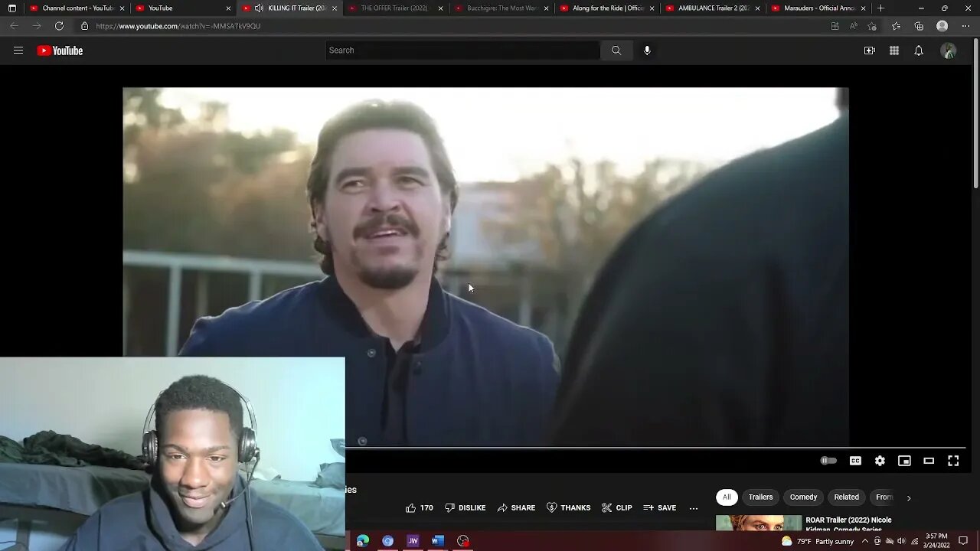The width and height of the screenshot is (980, 551).
Task: Open the taskbar volume control
Action: click(902, 541)
